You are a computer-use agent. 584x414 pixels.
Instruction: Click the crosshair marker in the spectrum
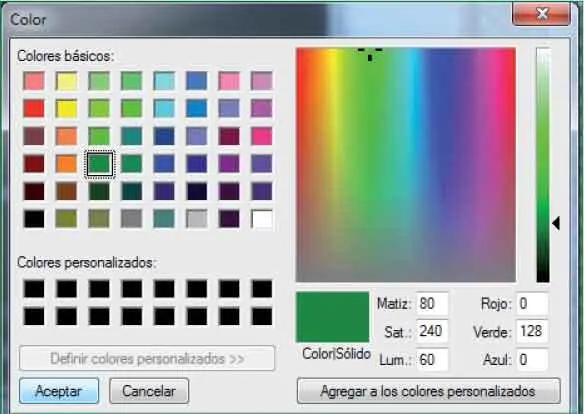tap(370, 54)
